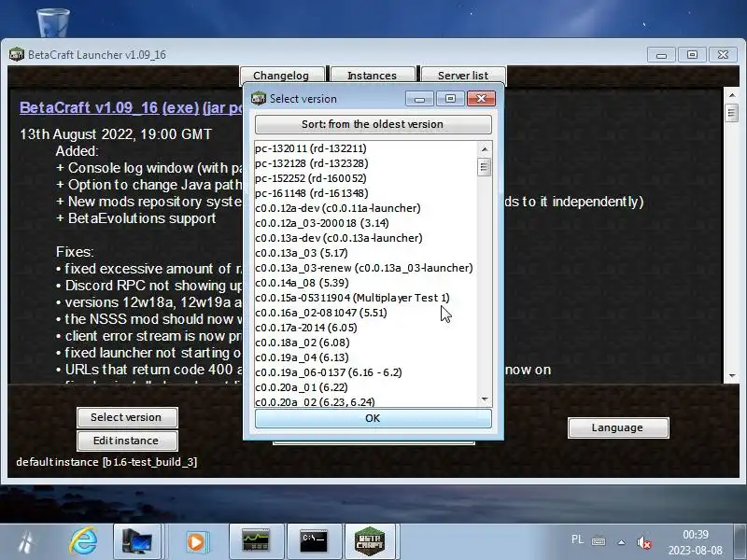Switch to the Changelog tab

click(x=281, y=76)
